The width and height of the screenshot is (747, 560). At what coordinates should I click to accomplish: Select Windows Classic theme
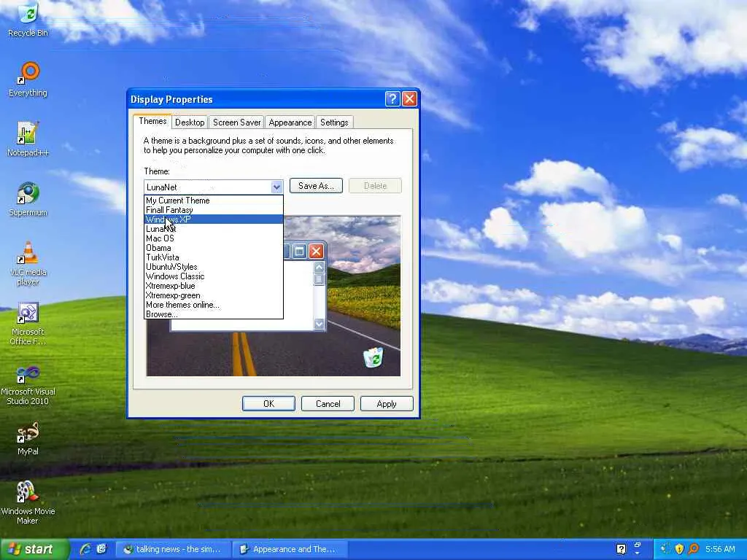[x=214, y=276]
